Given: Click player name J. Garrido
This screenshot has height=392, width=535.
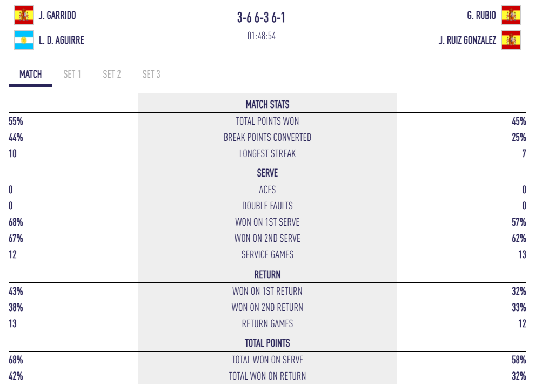Looking at the screenshot, I should click(x=57, y=15).
